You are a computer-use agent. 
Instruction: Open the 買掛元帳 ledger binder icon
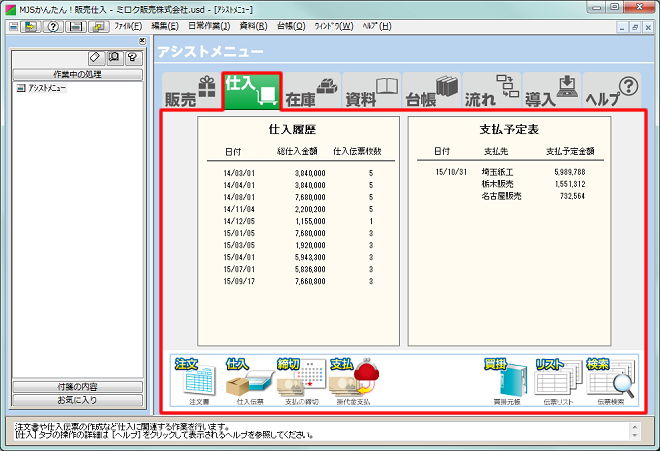pyautogui.click(x=507, y=381)
